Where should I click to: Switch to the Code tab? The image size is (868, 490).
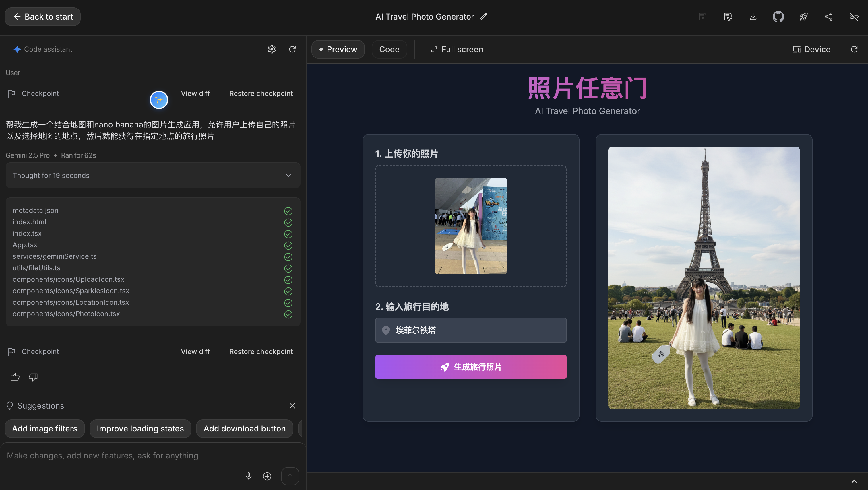389,50
